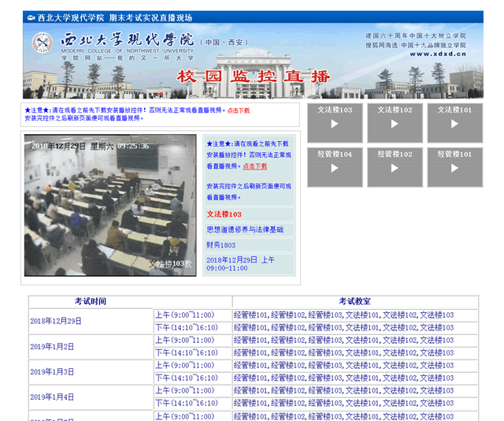Click the red 点击下载 link in top notice
Screen dimensions: 504x421
[x=239, y=110]
